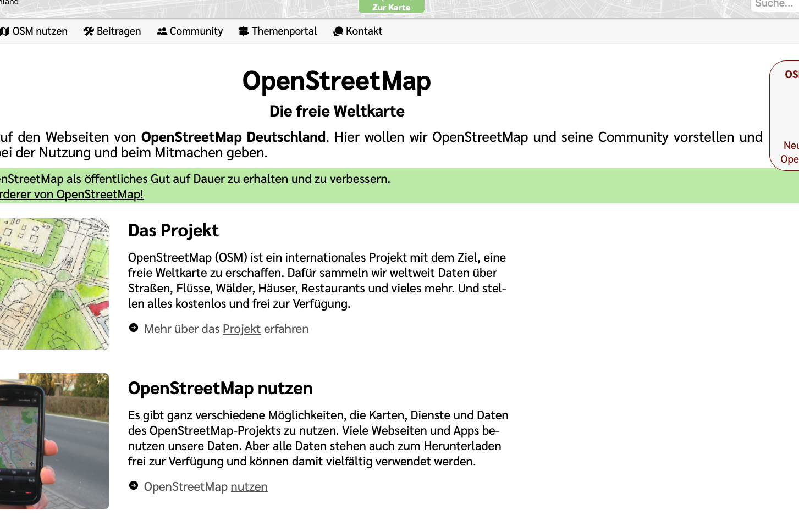Click the red-bordered box at right edge

(785, 115)
